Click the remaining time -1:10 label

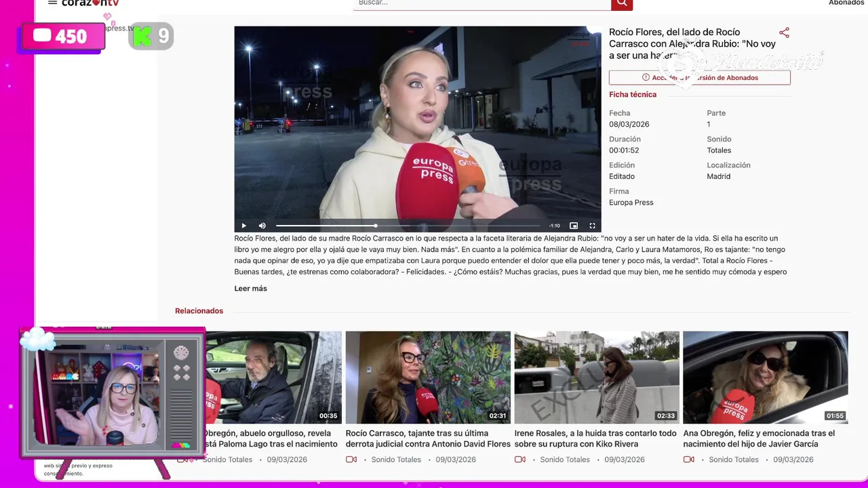[555, 226]
